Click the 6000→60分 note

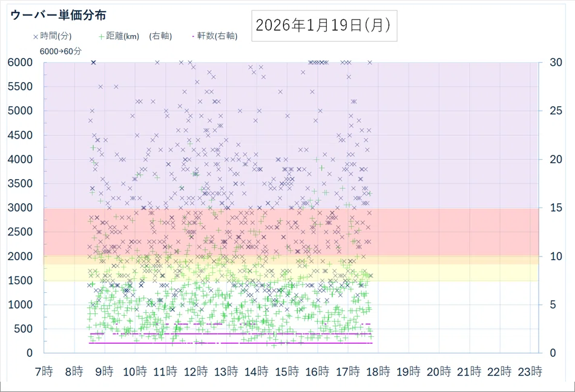(x=61, y=51)
